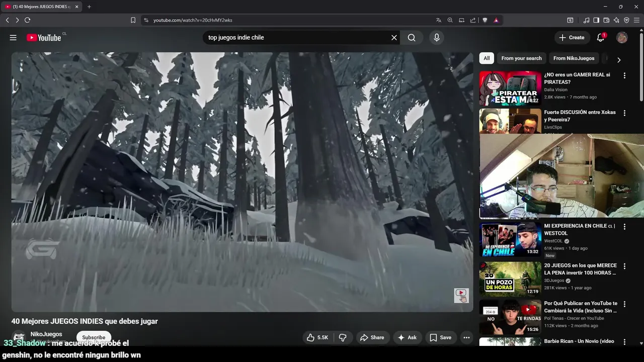Image resolution: width=644 pixels, height=362 pixels.
Task: Open the tab search icon
Action: [570, 20]
